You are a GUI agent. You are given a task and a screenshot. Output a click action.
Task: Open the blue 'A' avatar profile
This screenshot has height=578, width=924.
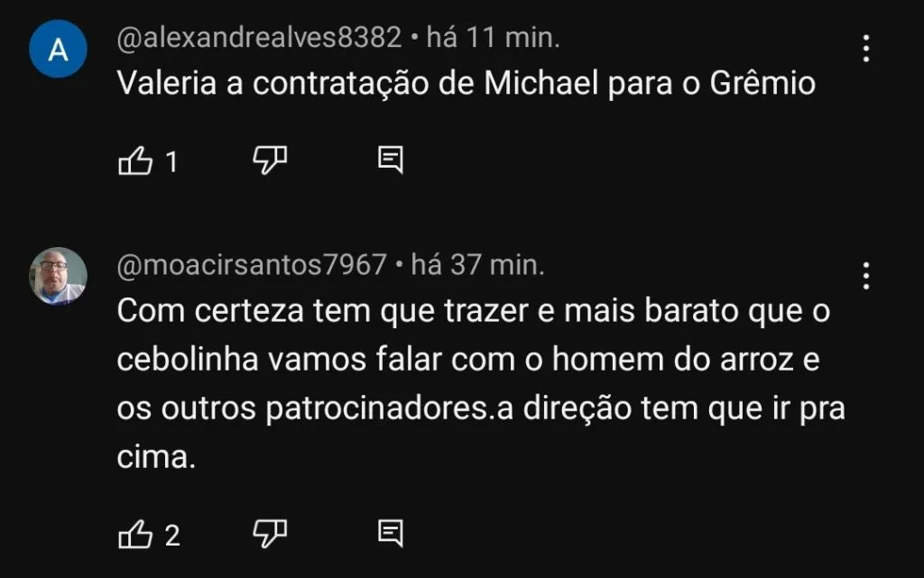point(59,49)
